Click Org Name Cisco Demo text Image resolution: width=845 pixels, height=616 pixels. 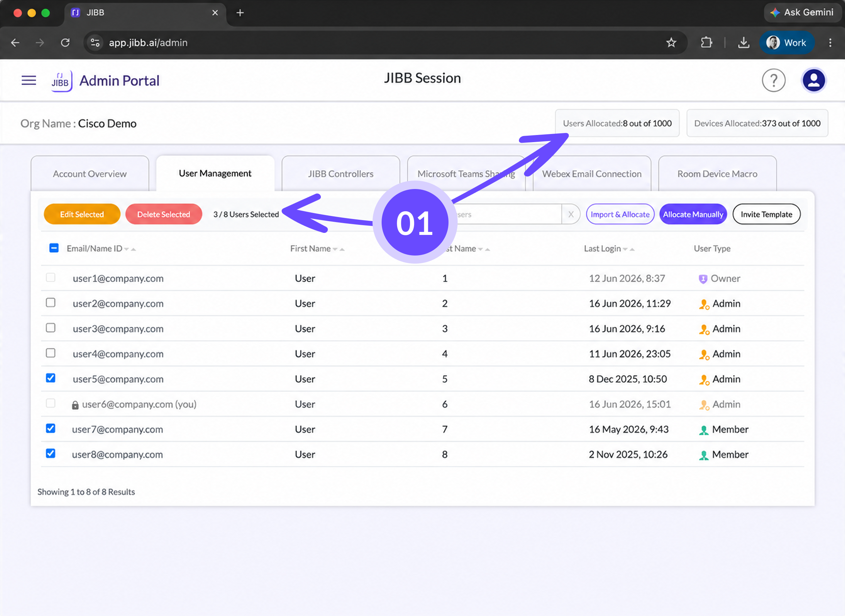[78, 124]
